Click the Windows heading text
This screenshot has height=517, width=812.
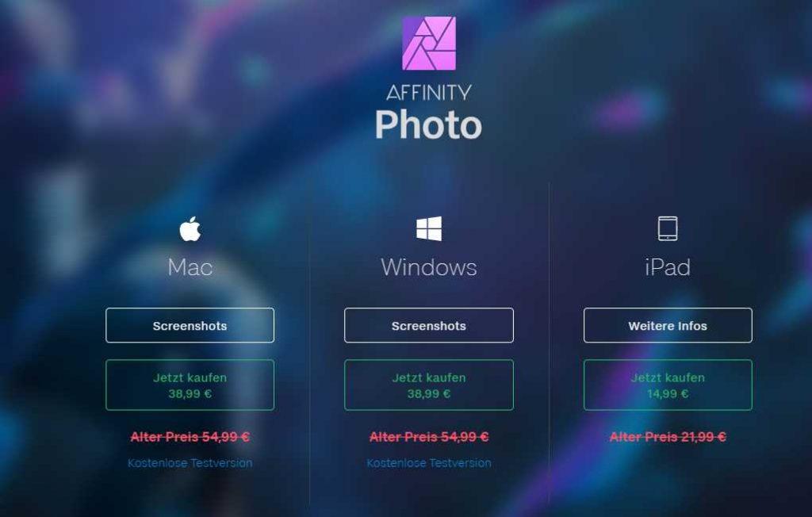pyautogui.click(x=429, y=267)
